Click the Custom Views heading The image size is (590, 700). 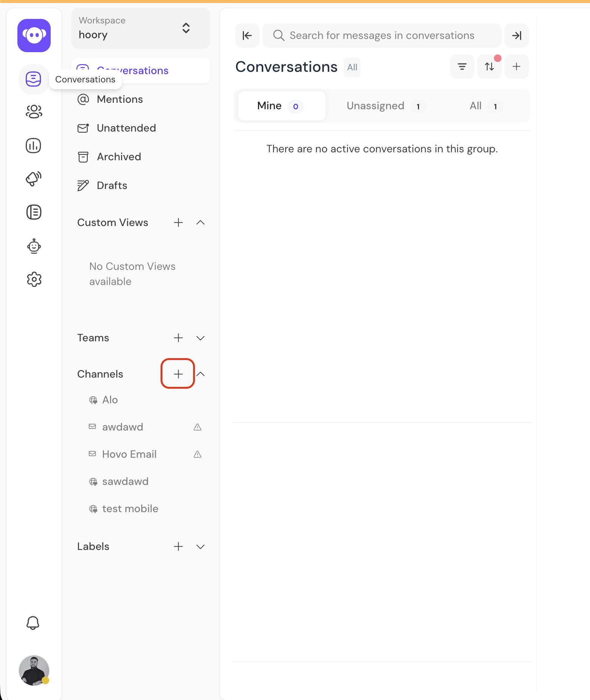pos(113,223)
